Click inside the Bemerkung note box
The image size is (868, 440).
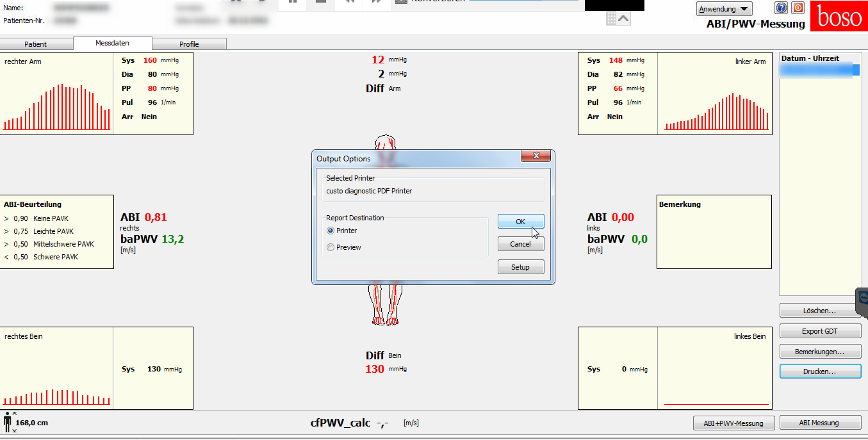pos(714,232)
